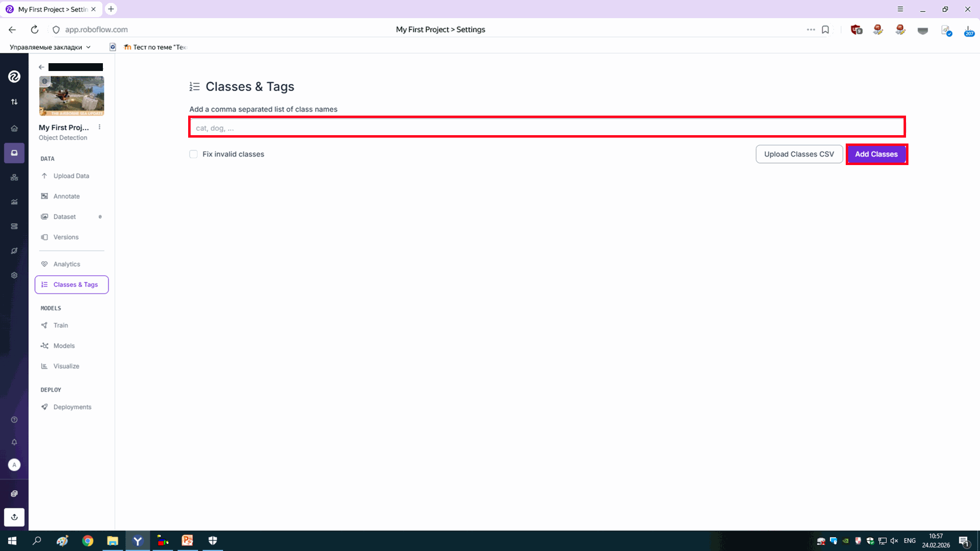Open the Annotate section
980x551 pixels.
72,196
